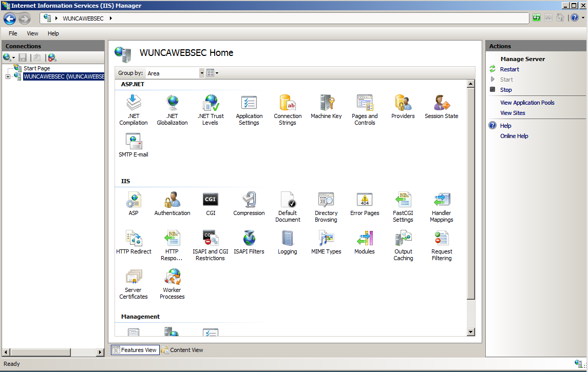Click the address bar field

pos(284,18)
